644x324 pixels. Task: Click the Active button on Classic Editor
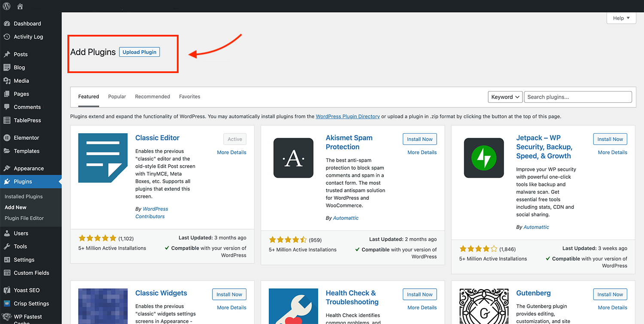click(x=235, y=139)
